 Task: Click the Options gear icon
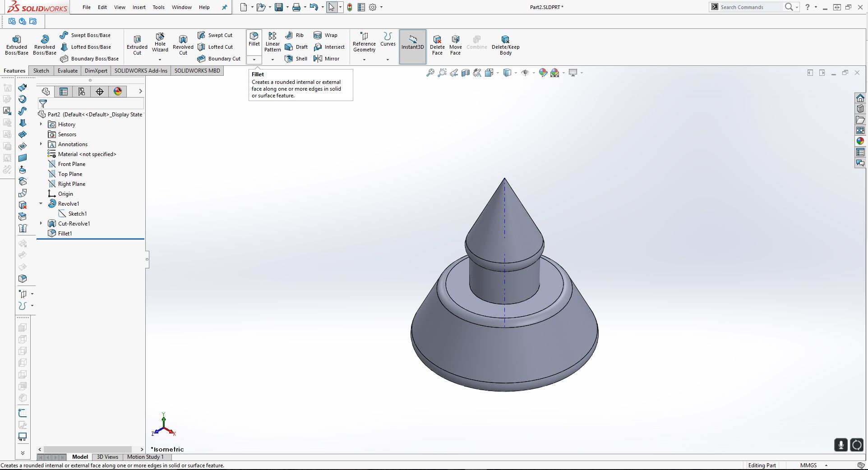tap(373, 7)
